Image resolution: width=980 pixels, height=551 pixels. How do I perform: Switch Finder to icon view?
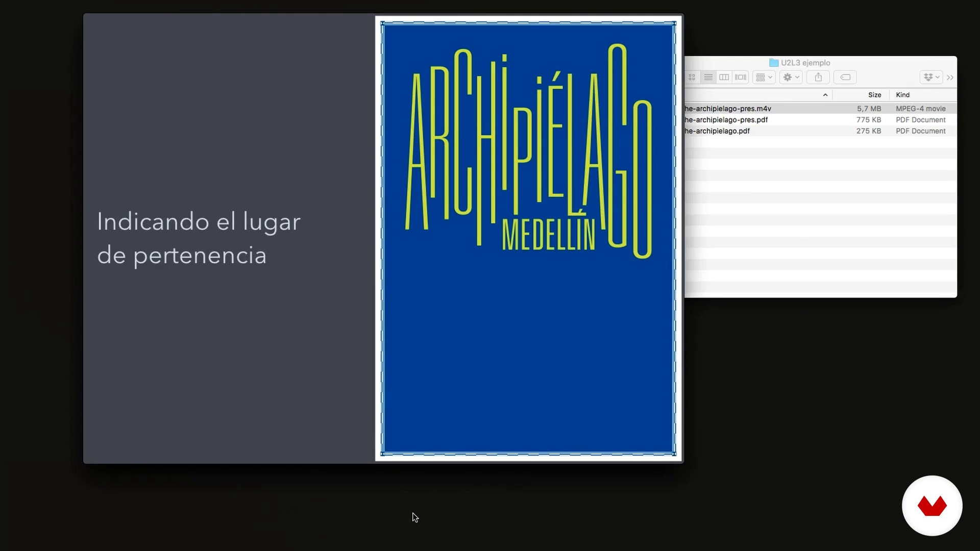(692, 78)
